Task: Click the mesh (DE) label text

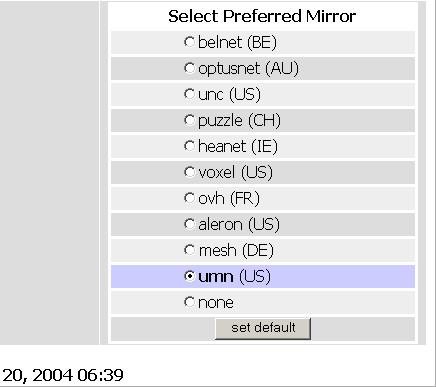Action: pos(236,250)
